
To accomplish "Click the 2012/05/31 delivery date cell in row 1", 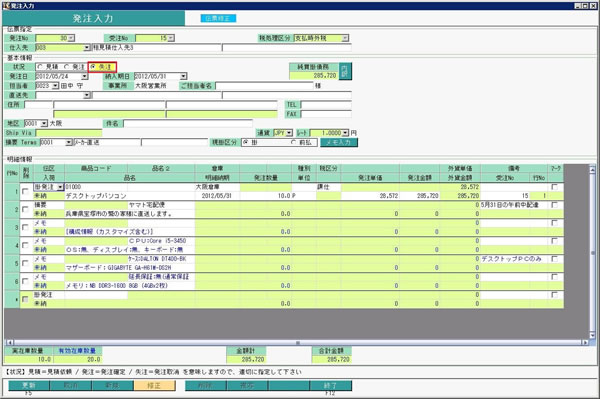I will point(217,196).
